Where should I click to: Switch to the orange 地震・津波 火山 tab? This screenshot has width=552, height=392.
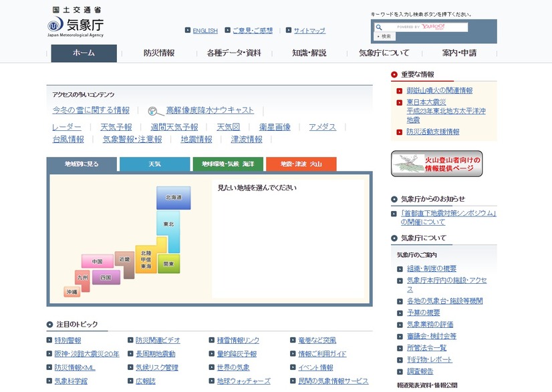pyautogui.click(x=301, y=164)
